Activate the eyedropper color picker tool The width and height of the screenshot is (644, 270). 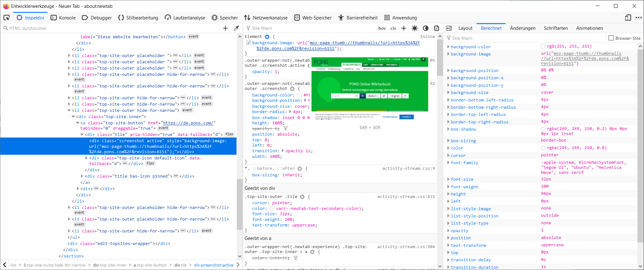pyautogui.click(x=237, y=28)
